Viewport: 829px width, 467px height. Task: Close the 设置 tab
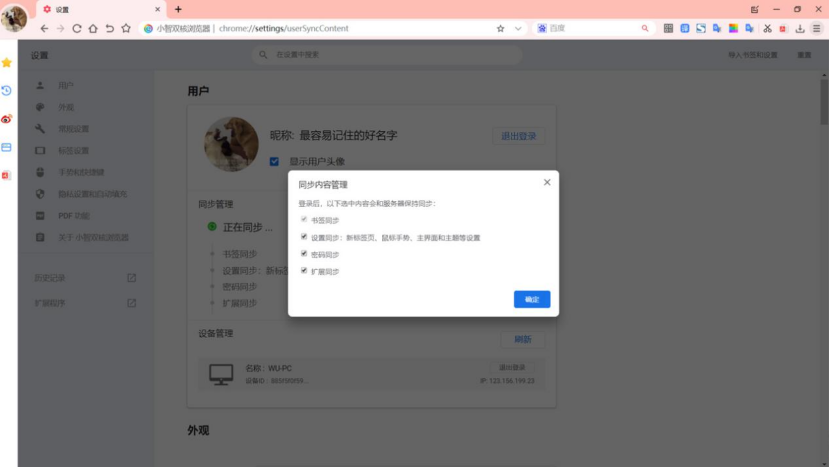coord(158,10)
